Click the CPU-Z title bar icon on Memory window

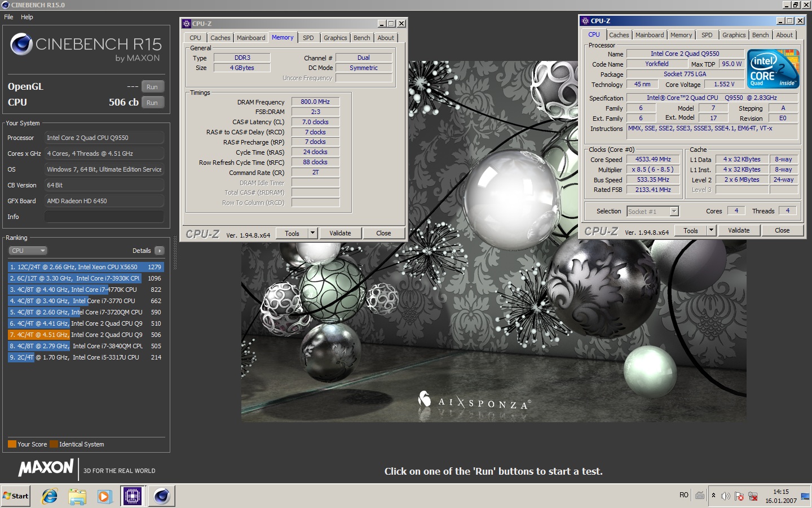[x=187, y=24]
